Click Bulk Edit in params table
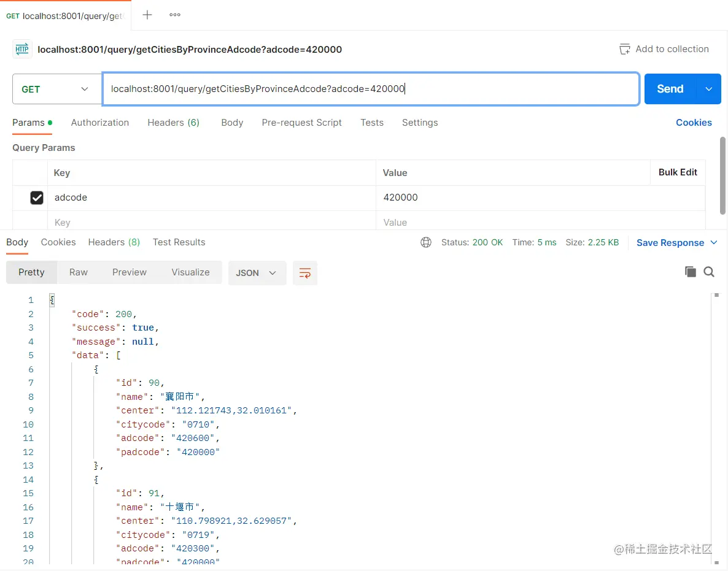Image resolution: width=728 pixels, height=571 pixels. coord(678,172)
